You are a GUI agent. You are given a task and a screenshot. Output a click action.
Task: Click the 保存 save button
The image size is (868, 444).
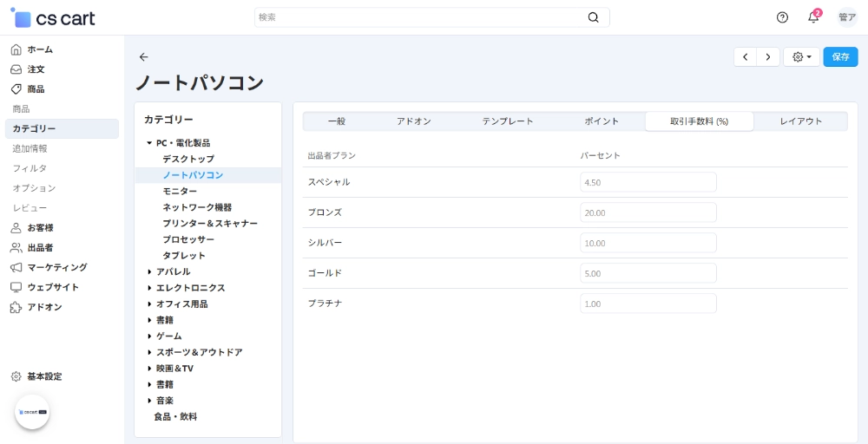tap(840, 57)
